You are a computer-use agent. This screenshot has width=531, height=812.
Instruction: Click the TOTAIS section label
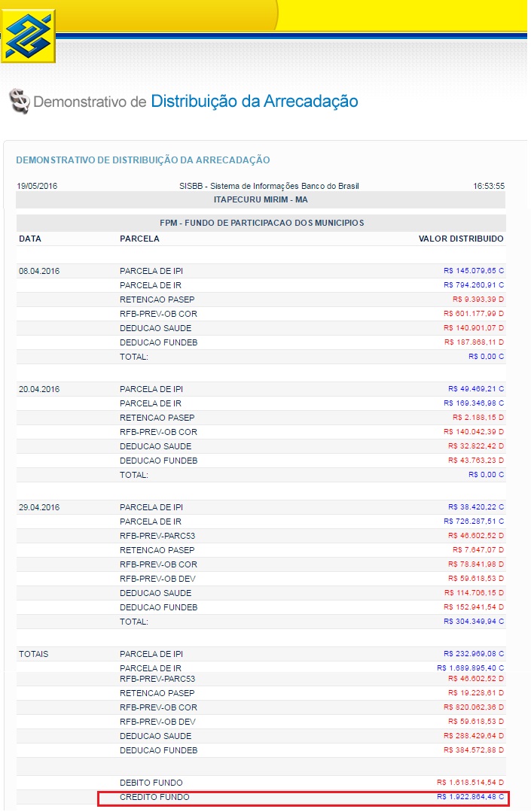click(33, 655)
